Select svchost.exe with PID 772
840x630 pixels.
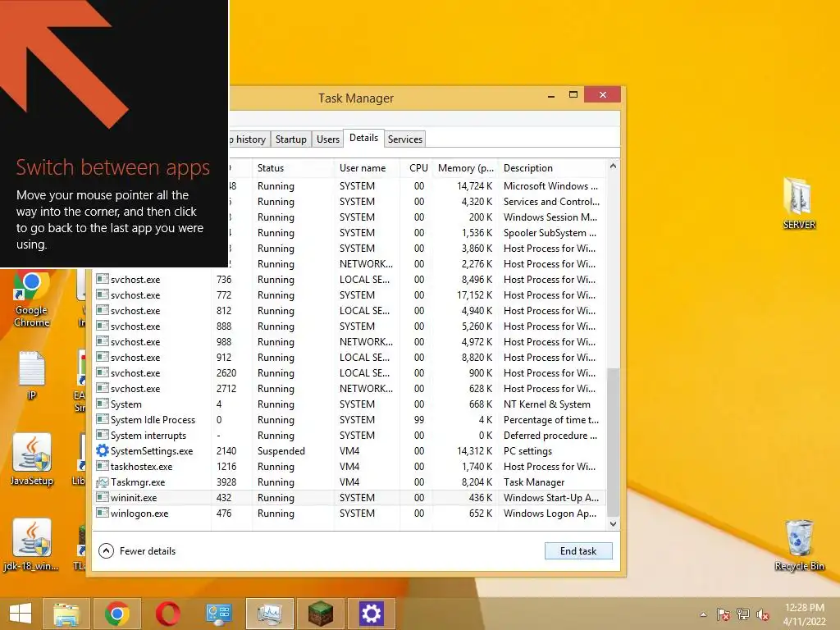click(x=349, y=294)
